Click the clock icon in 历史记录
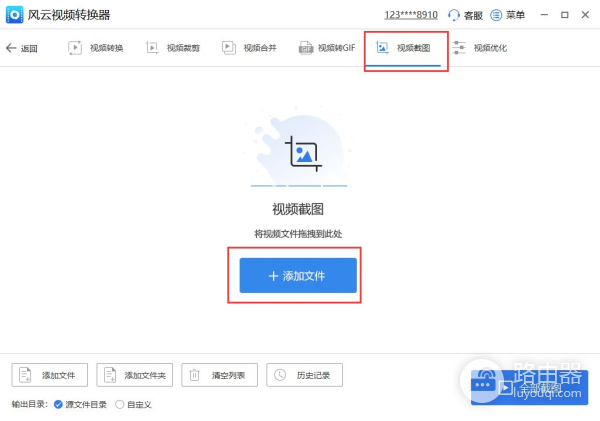600x421 pixels. pyautogui.click(x=280, y=375)
